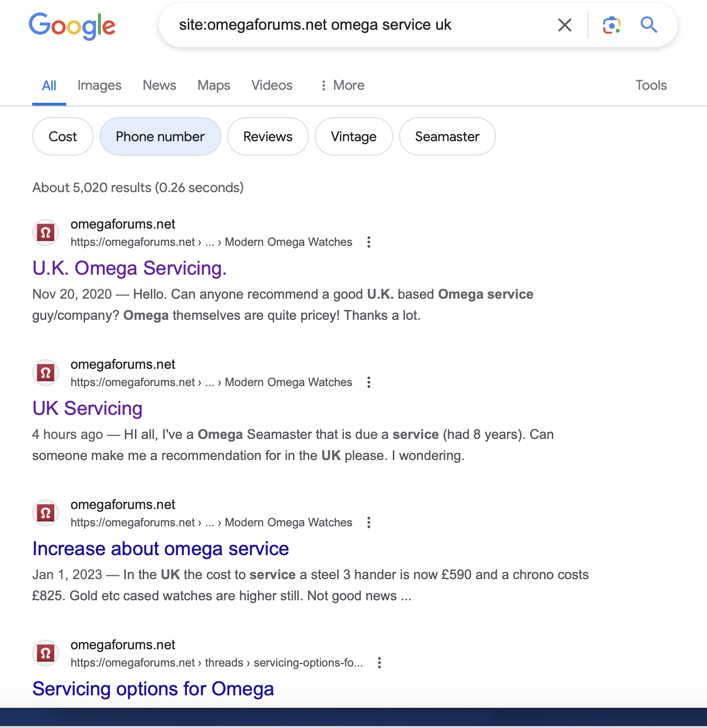Open the Increase about omega service link
This screenshot has height=728, width=707.
(x=160, y=549)
